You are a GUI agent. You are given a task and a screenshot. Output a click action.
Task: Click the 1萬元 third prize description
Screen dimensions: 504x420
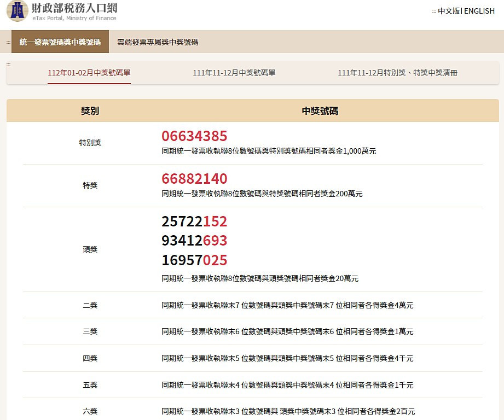click(287, 331)
